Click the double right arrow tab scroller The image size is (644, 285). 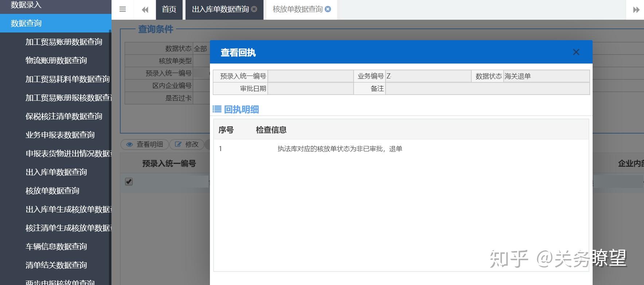click(636, 10)
